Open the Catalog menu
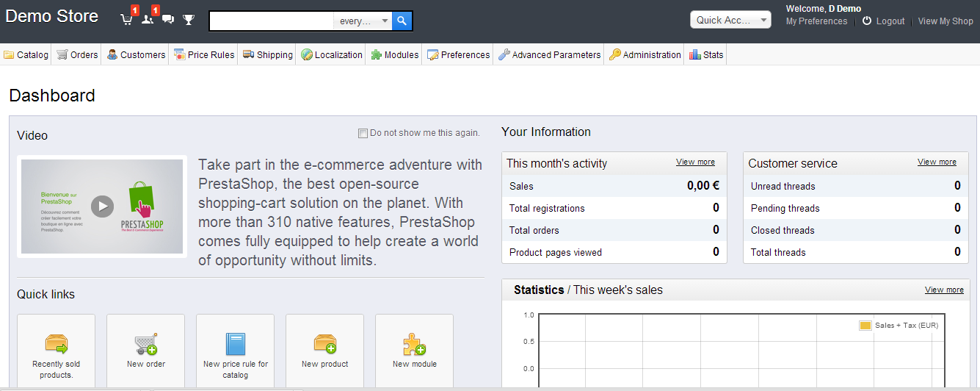This screenshot has height=391, width=980. click(26, 54)
